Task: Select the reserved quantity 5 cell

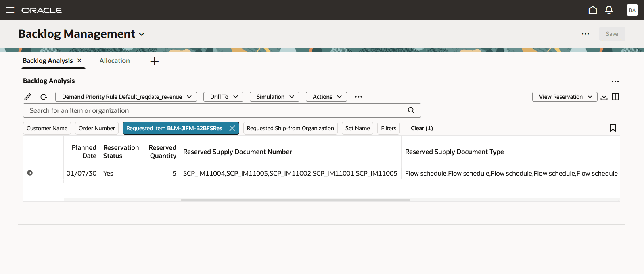Action: (162, 174)
